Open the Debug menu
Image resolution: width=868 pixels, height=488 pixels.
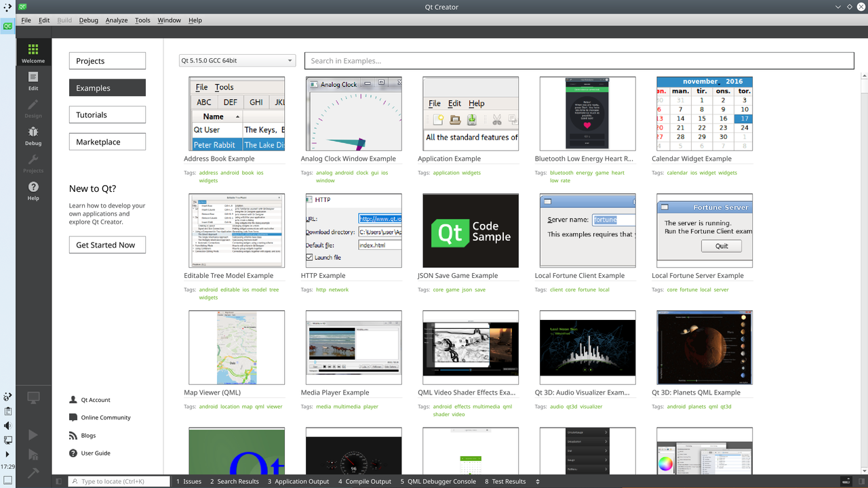click(88, 20)
